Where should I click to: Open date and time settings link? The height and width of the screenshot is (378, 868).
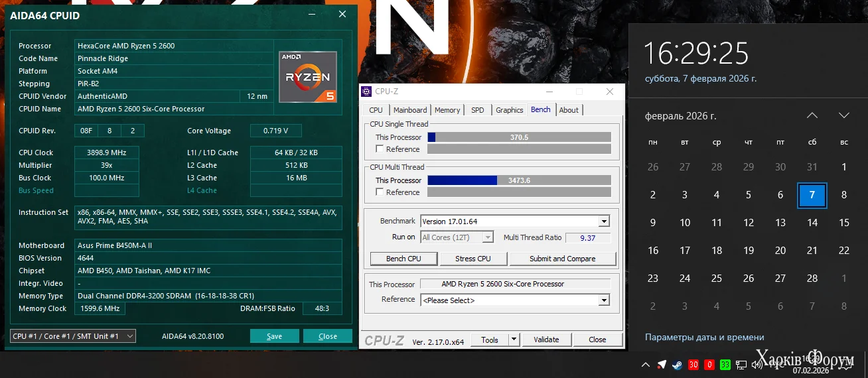pos(704,337)
